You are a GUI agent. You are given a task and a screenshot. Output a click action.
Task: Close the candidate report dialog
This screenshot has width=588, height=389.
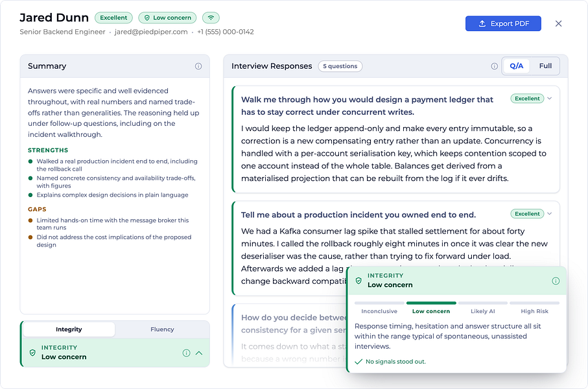(558, 23)
